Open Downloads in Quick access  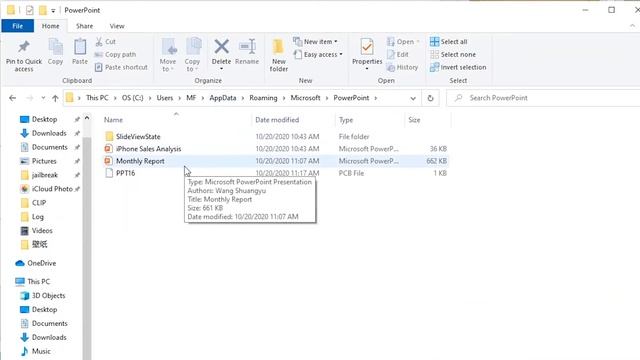coord(49,133)
